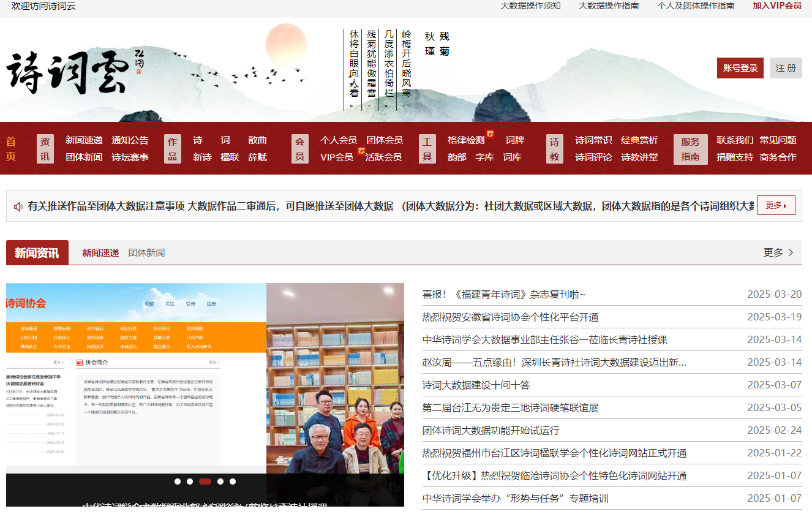This screenshot has width=812, height=525.
Task: Click the 注册 button
Action: (786, 67)
